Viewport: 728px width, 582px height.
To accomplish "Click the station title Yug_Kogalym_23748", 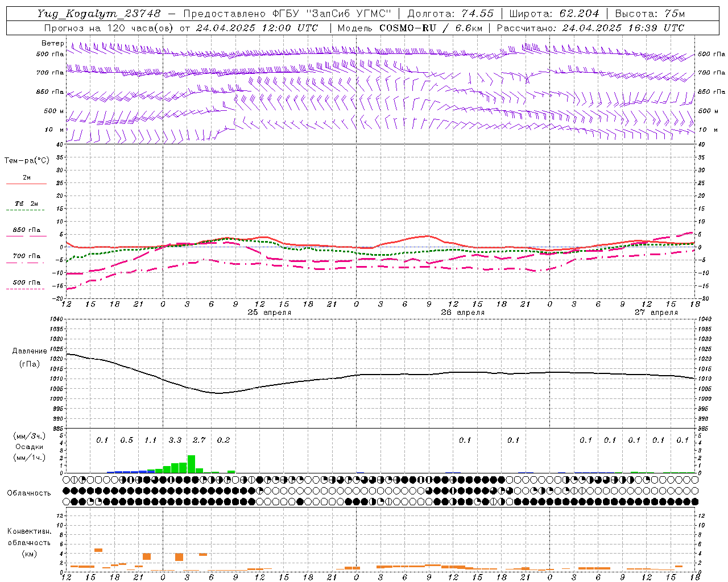I will 99,14.
